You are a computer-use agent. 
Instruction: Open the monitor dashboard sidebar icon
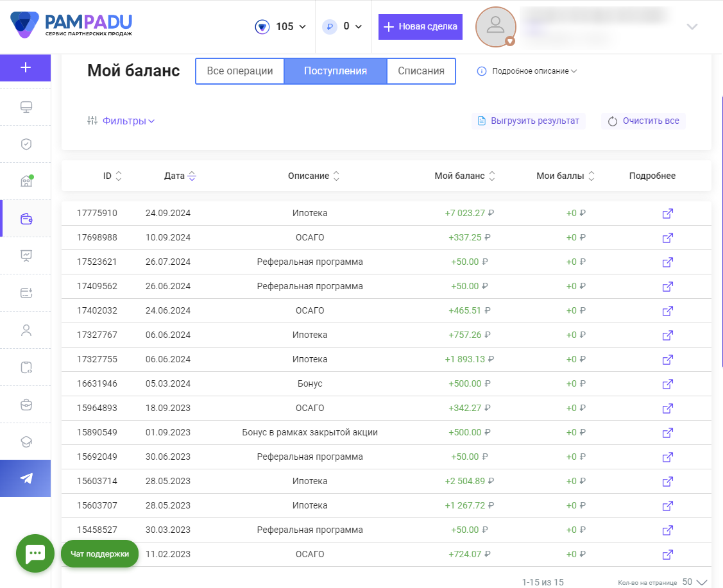click(26, 107)
